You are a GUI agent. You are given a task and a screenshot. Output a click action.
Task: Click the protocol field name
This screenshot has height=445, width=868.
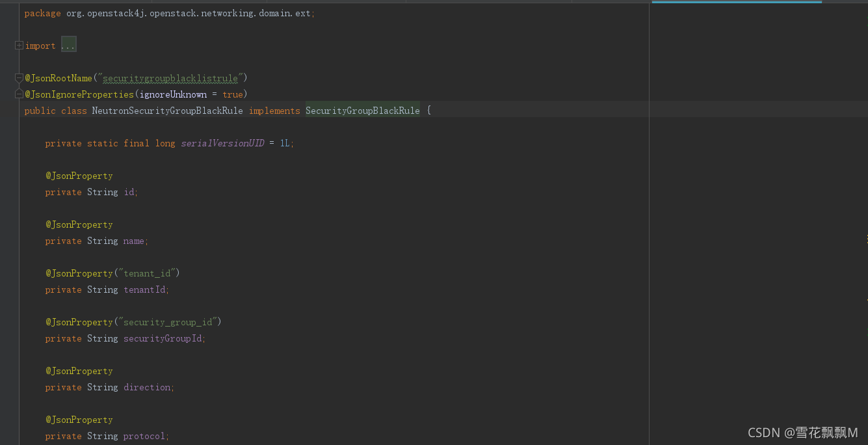pos(144,436)
